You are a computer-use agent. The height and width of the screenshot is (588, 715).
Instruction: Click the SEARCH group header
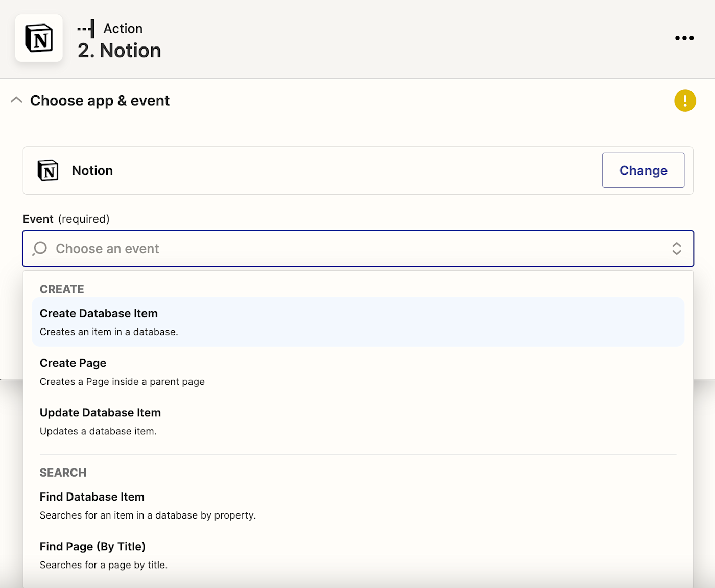pyautogui.click(x=63, y=473)
